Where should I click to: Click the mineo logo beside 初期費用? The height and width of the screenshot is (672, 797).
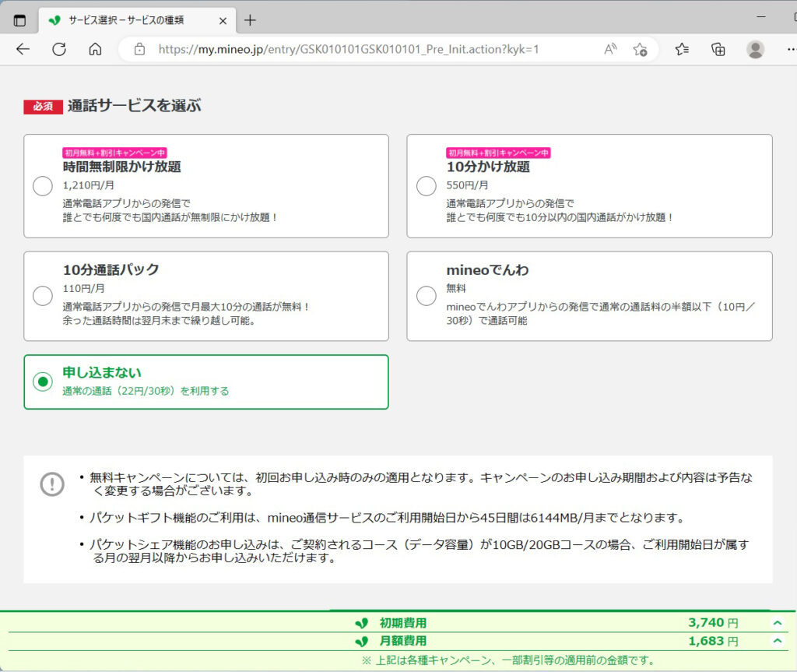[361, 623]
